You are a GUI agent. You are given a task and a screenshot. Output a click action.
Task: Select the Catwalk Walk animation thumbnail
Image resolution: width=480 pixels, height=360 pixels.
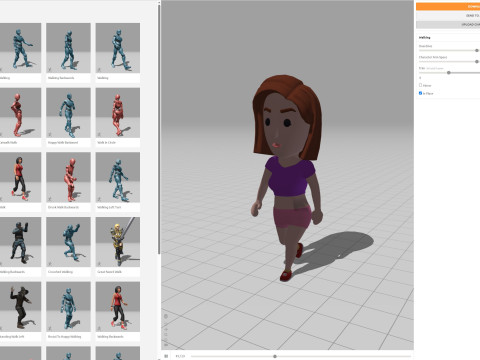pos(21,113)
